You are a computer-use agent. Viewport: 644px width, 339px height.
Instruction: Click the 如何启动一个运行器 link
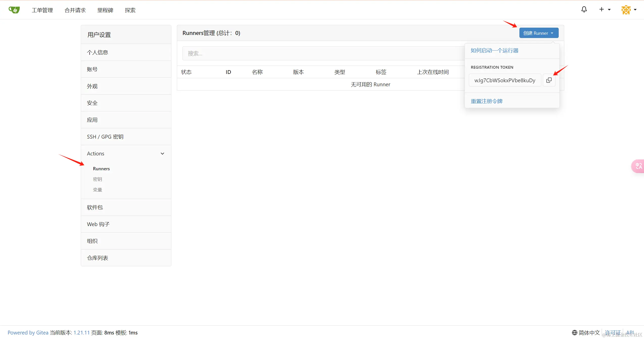click(494, 51)
